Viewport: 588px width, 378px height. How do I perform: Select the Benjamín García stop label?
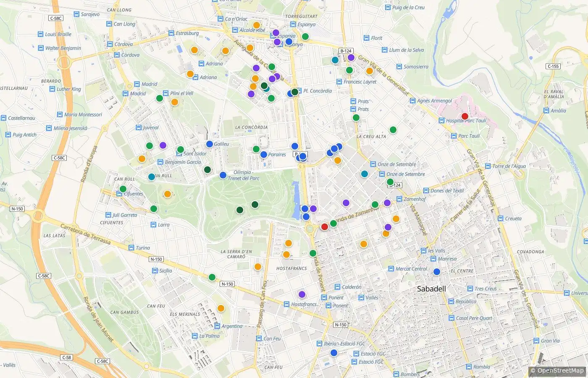click(183, 162)
